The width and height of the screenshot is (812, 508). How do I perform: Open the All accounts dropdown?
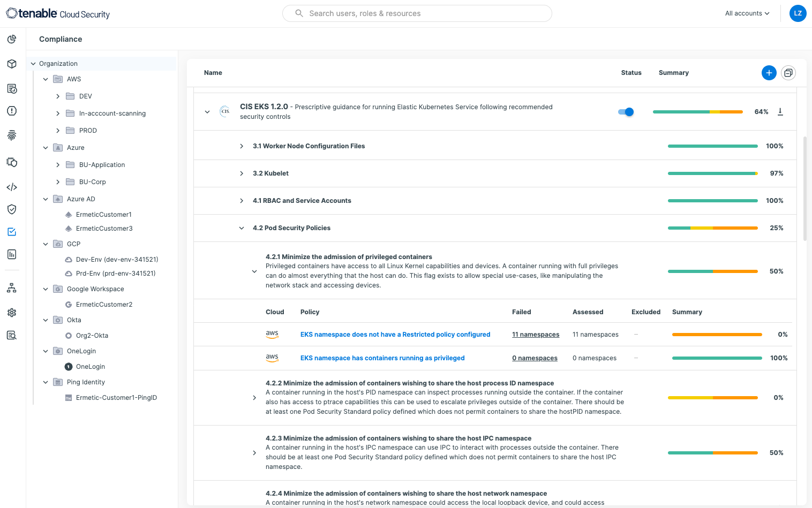click(x=747, y=13)
